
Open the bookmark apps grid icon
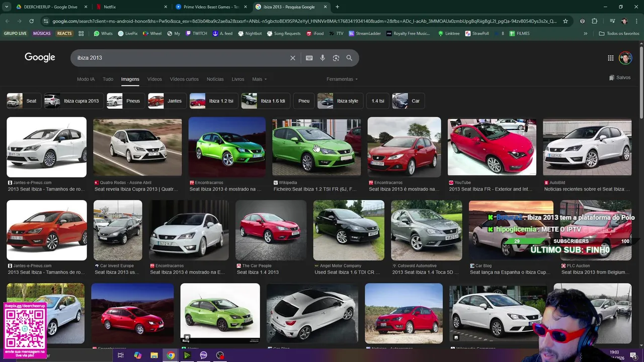point(81,33)
